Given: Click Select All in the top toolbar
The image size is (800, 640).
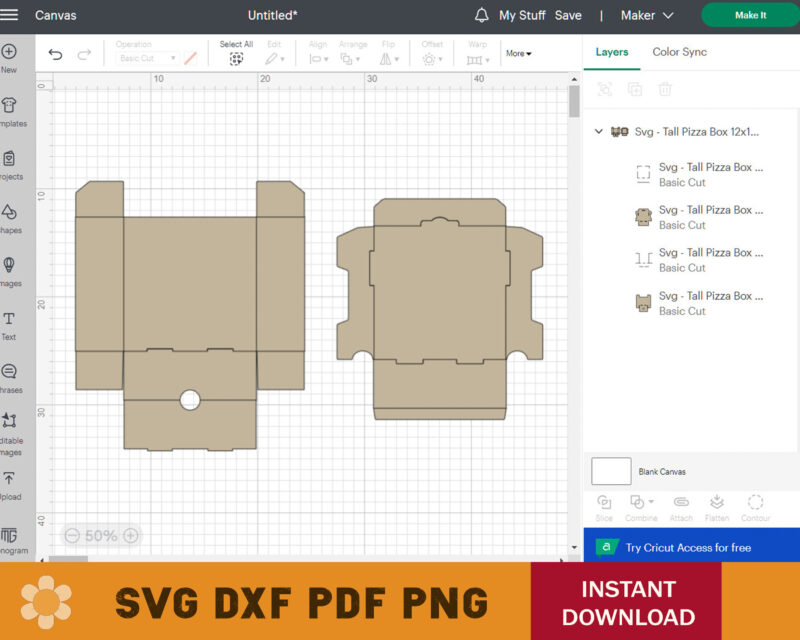Looking at the screenshot, I should pos(236,49).
